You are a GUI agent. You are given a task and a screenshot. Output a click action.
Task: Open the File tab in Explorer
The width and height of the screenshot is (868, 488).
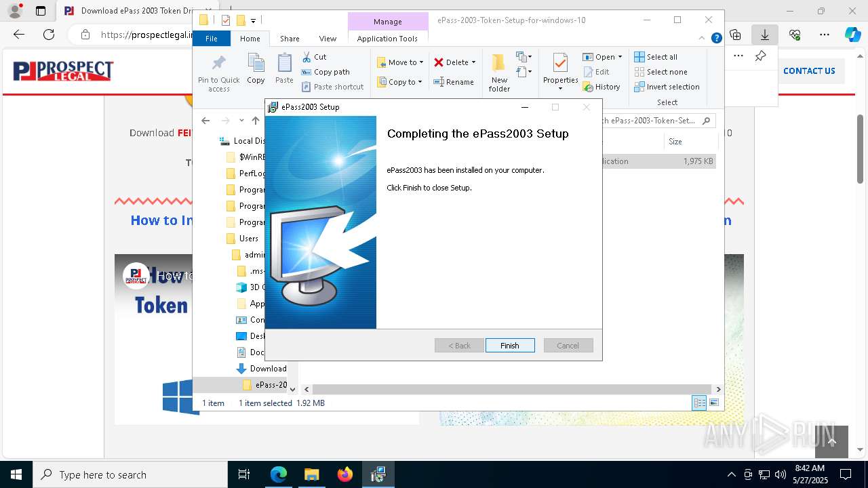212,39
